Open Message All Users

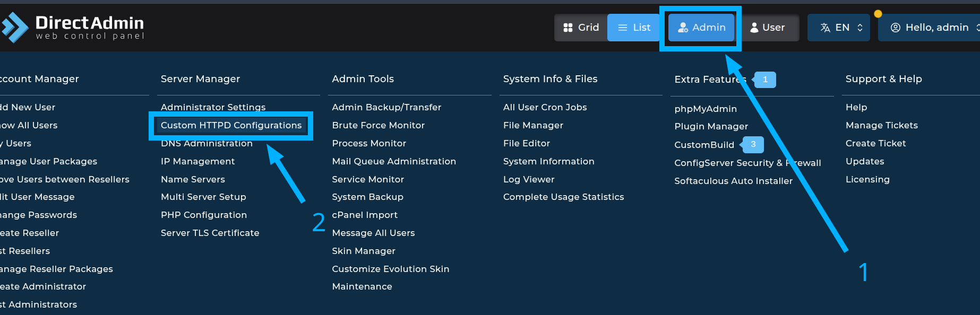pyautogui.click(x=373, y=233)
